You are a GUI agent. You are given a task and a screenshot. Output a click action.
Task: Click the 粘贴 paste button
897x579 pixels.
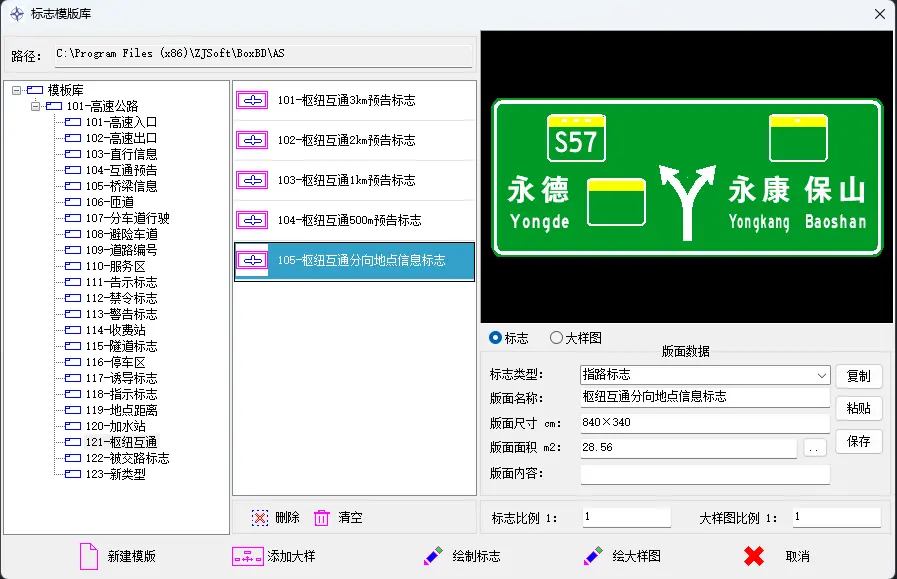click(x=858, y=408)
